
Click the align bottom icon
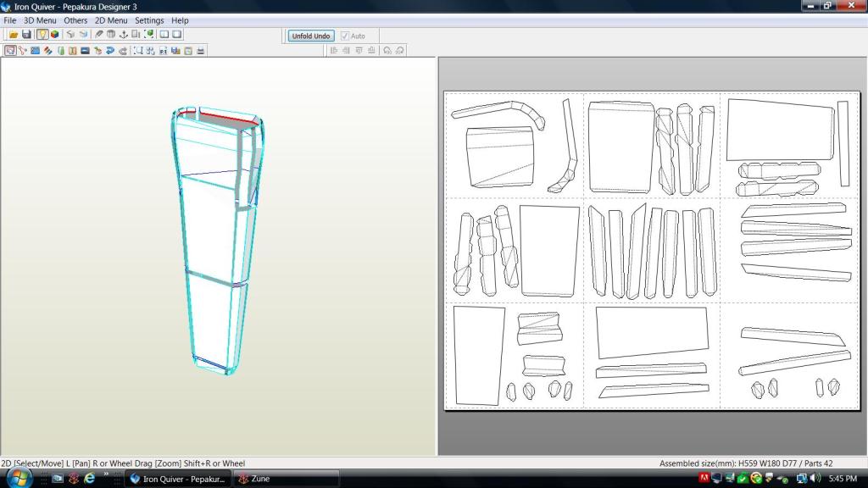(x=371, y=50)
